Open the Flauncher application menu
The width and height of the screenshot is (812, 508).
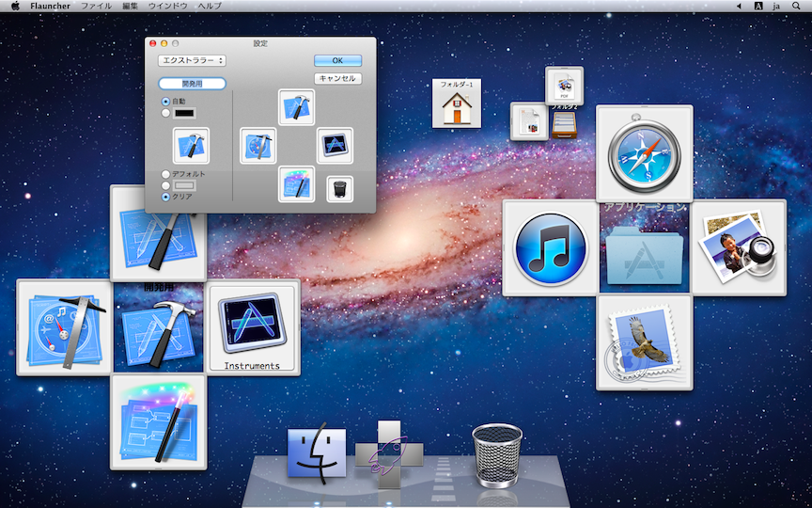coord(50,7)
